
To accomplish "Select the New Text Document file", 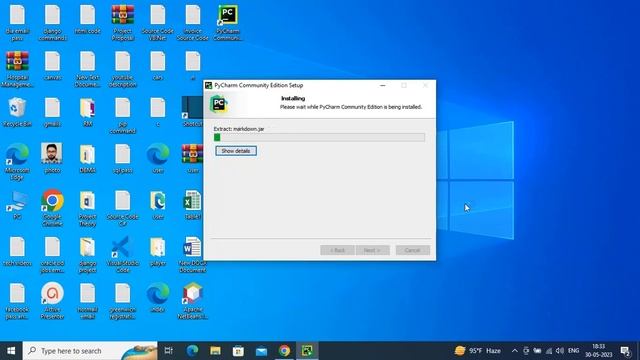I will pyautogui.click(x=87, y=69).
